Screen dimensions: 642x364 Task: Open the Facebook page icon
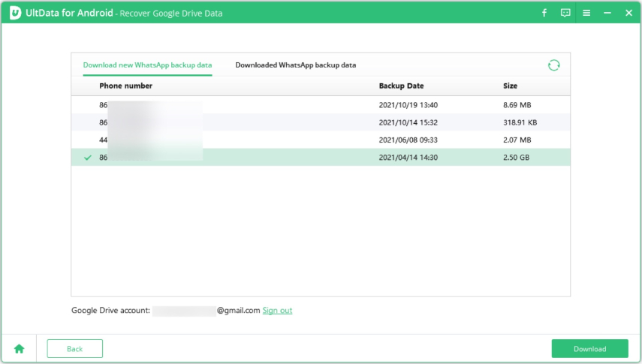[544, 14]
